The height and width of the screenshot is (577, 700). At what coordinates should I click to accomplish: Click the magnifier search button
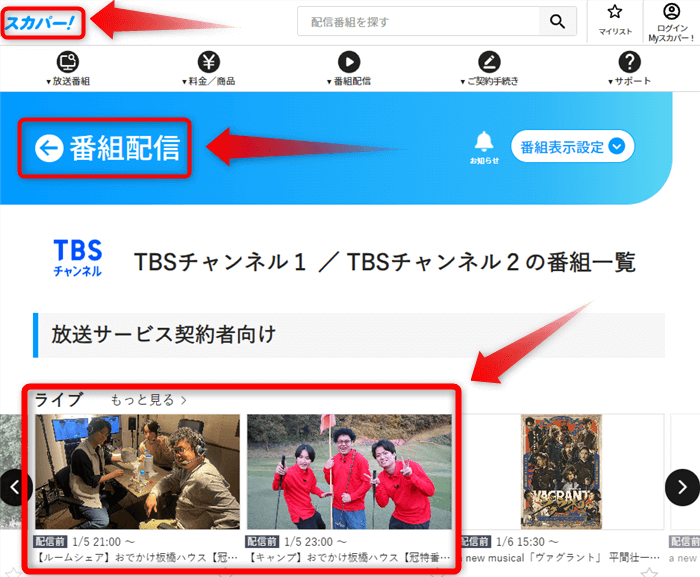pos(557,21)
